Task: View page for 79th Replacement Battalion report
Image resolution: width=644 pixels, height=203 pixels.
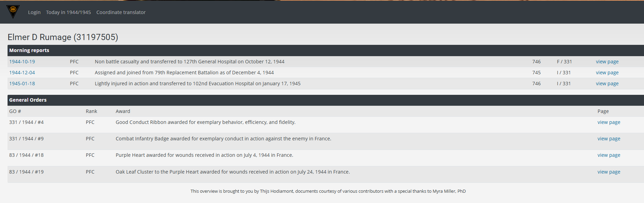Action: point(607,73)
